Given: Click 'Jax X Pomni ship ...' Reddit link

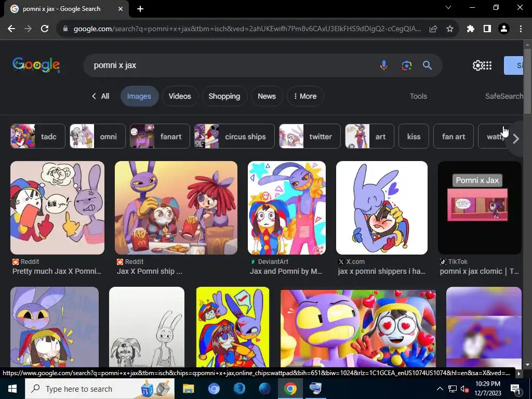Looking at the screenshot, I should [150, 271].
